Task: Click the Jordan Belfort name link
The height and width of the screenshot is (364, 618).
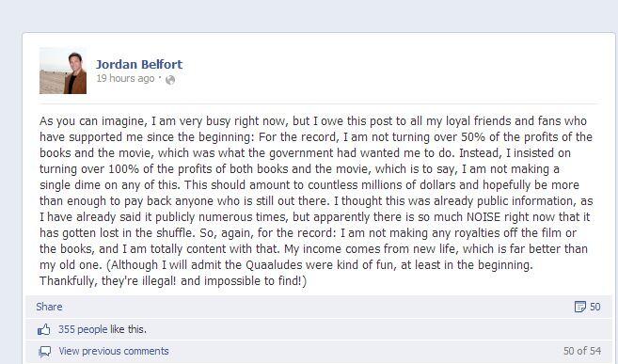Action: click(139, 64)
